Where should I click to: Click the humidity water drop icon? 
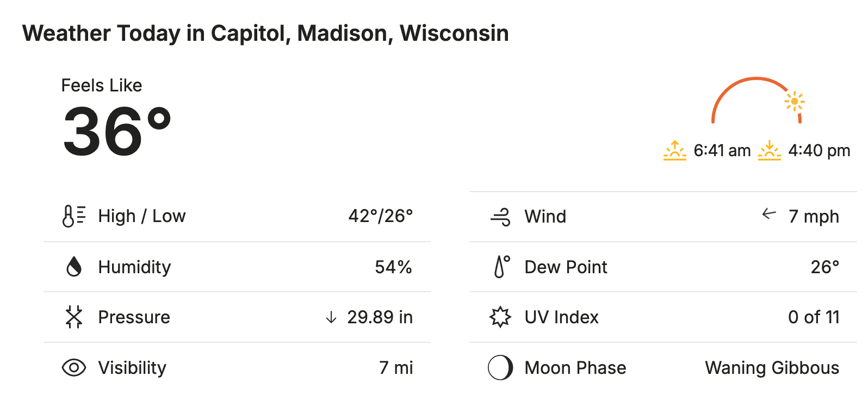(x=73, y=267)
